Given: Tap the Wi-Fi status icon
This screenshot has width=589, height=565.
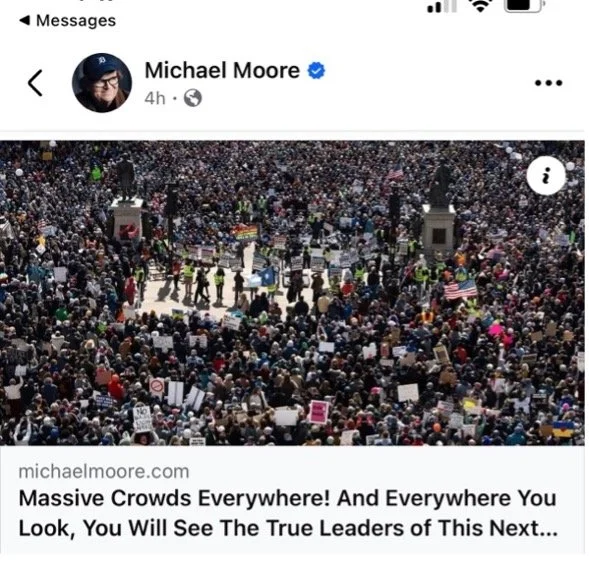Looking at the screenshot, I should pyautogui.click(x=480, y=5).
